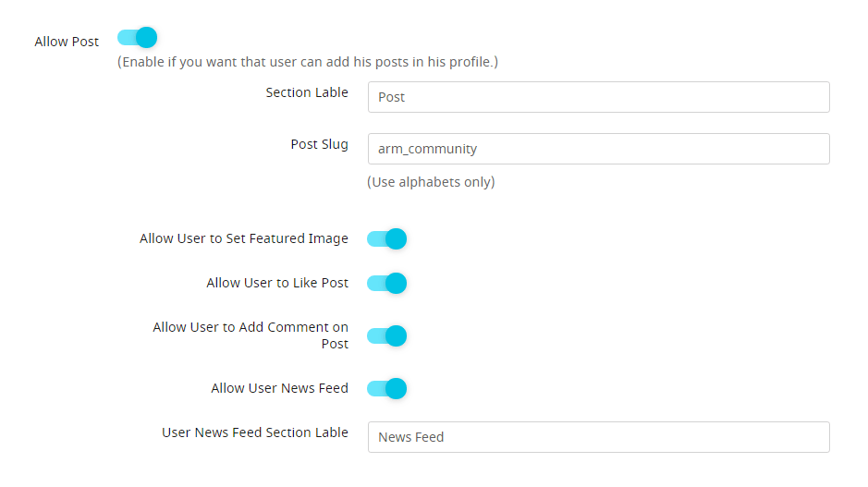Image resolution: width=868 pixels, height=487 pixels.
Task: Switch off Allow User News Feed toggle
Action: click(x=387, y=388)
